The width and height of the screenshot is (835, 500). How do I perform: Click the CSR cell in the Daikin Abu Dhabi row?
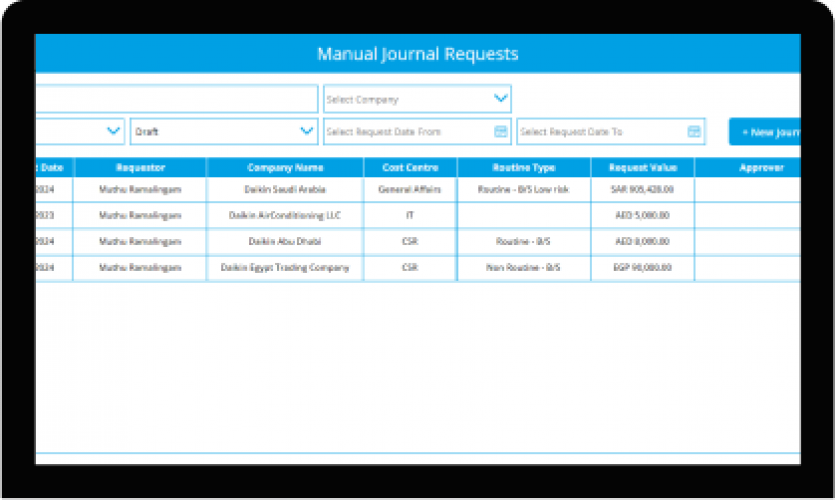[x=410, y=241]
